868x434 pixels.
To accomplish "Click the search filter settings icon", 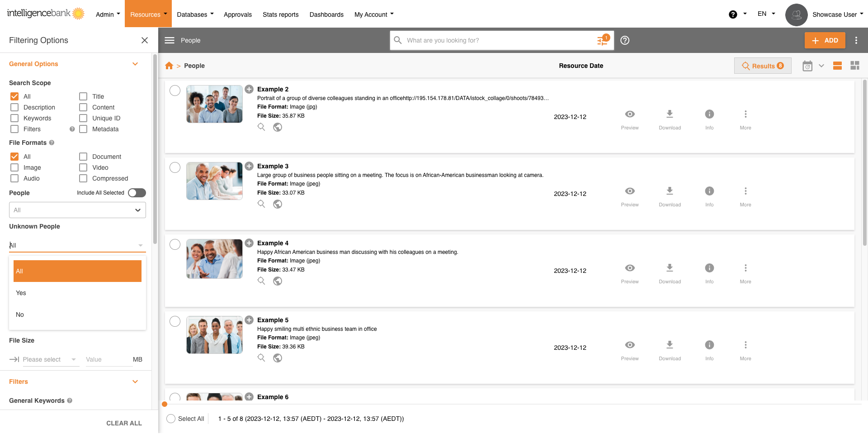I will (x=602, y=40).
